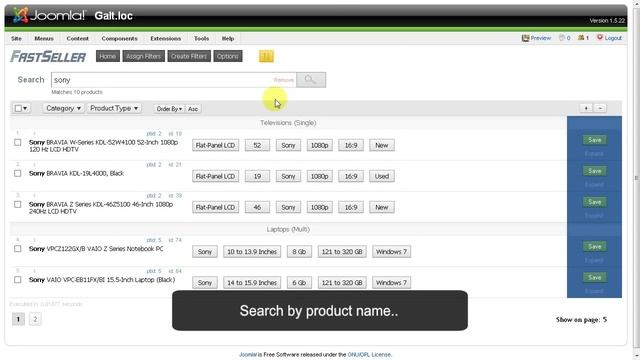Save the Sony BRAVIA Z Series row

click(594, 202)
